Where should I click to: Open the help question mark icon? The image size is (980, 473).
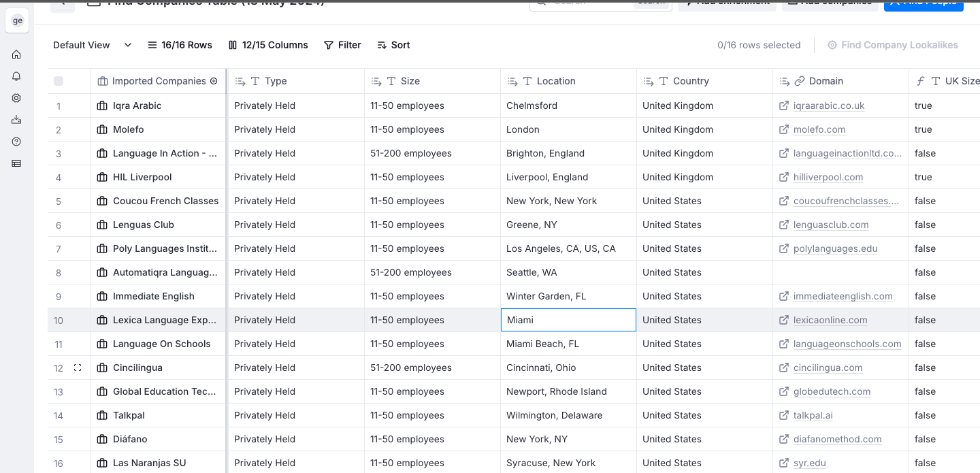[16, 142]
